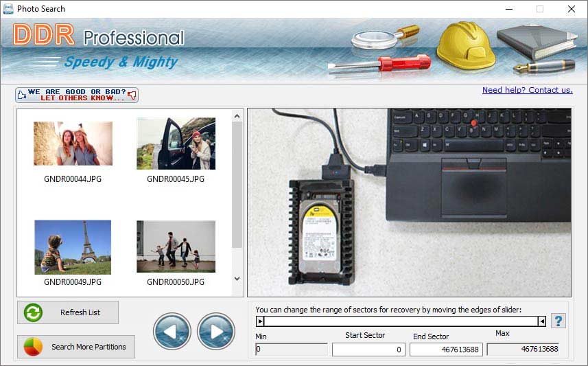Click the right edge handle of sector slider
The width and height of the screenshot is (588, 366).
pos(542,321)
